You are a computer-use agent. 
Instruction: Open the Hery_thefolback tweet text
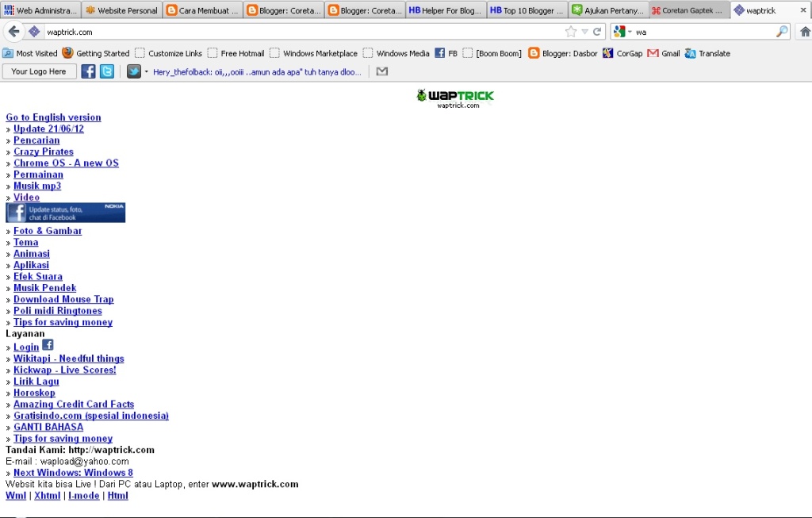257,72
